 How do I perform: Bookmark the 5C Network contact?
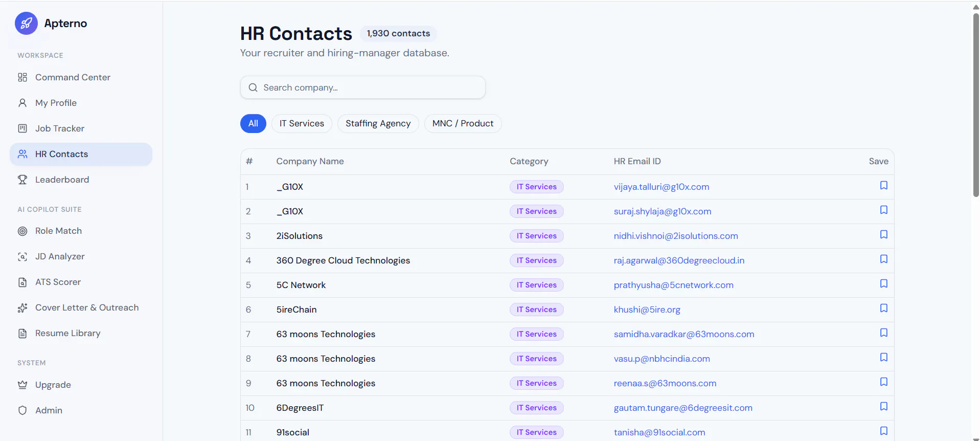pyautogui.click(x=883, y=283)
